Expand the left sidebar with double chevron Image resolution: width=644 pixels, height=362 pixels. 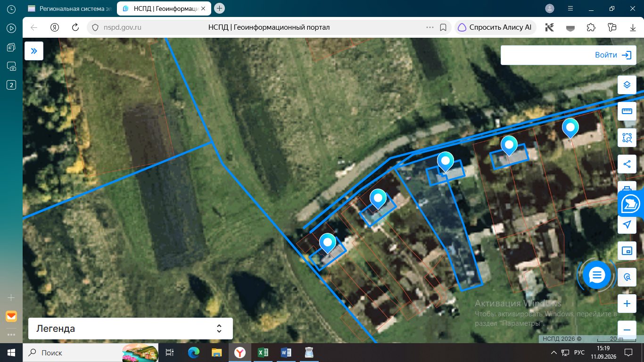click(34, 51)
